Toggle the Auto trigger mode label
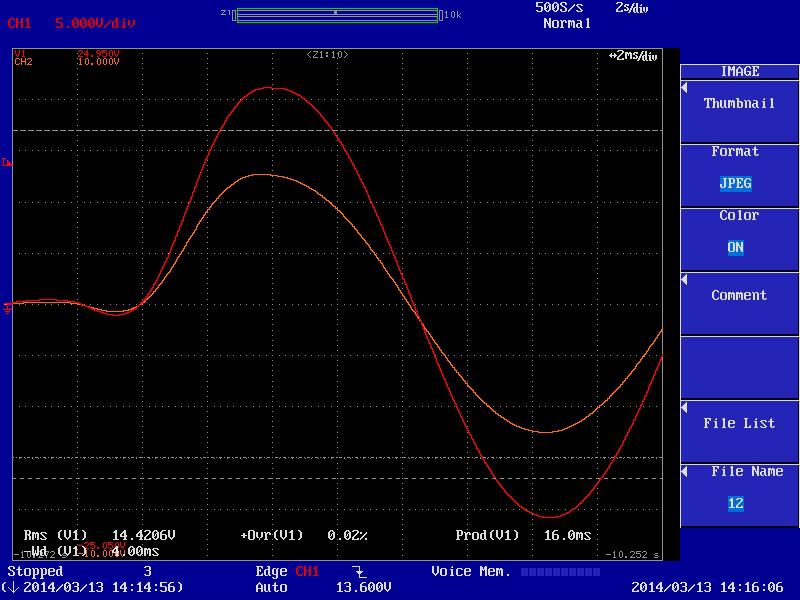The width and height of the screenshot is (800, 600). tap(271, 587)
